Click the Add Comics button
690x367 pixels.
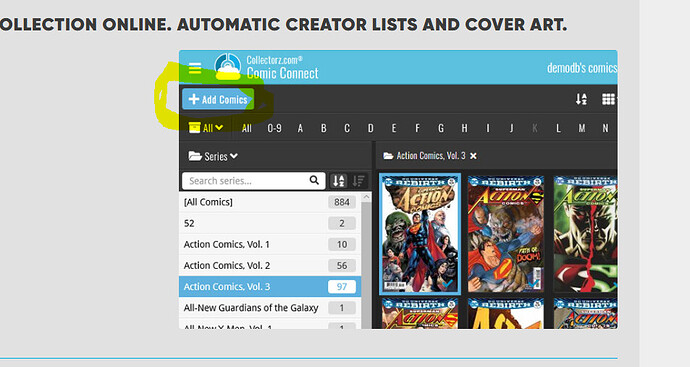(218, 99)
